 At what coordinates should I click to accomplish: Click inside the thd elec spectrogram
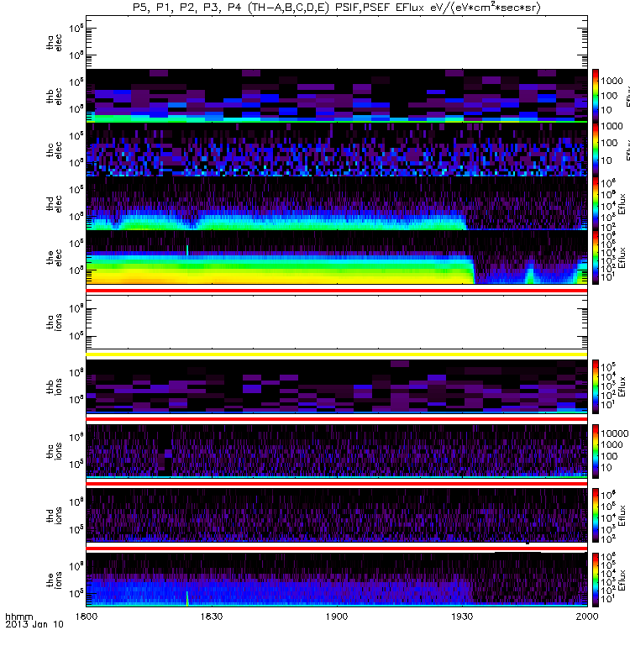click(x=337, y=203)
